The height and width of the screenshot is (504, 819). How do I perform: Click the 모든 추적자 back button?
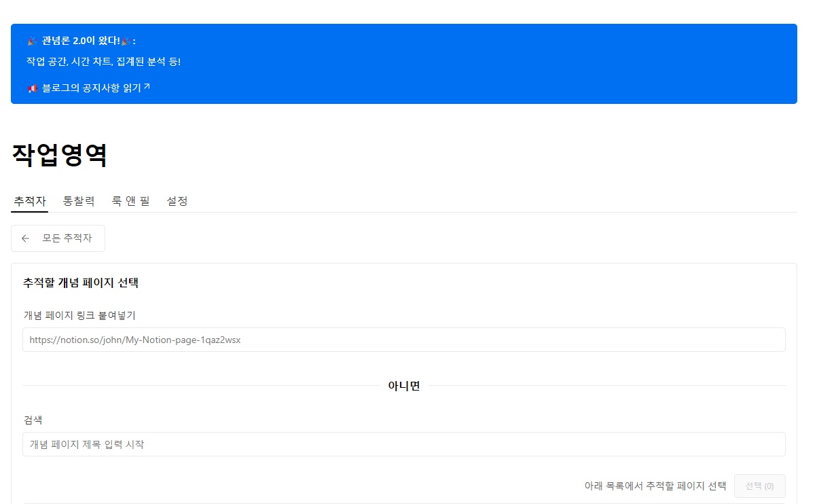58,238
